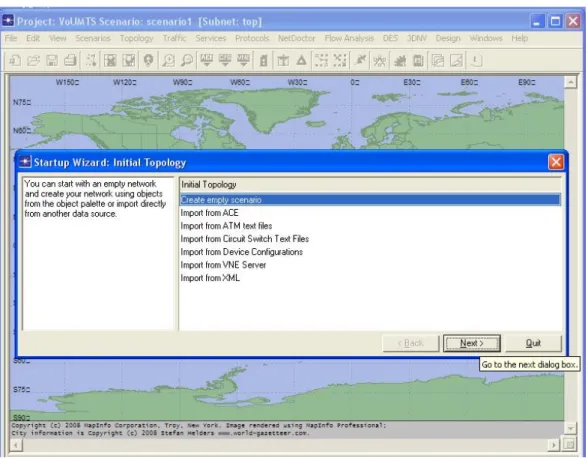Select Import from ACE option
The height and width of the screenshot is (458, 588).
pyautogui.click(x=209, y=213)
